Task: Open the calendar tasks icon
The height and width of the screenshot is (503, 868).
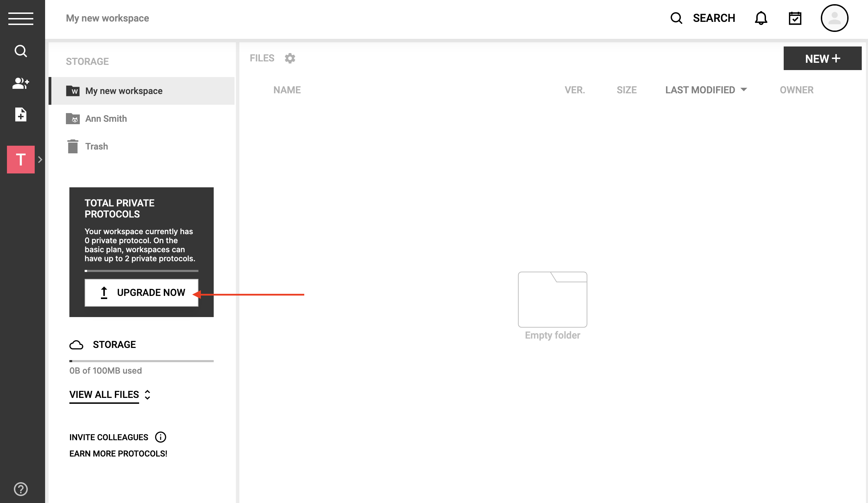Action: point(795,18)
